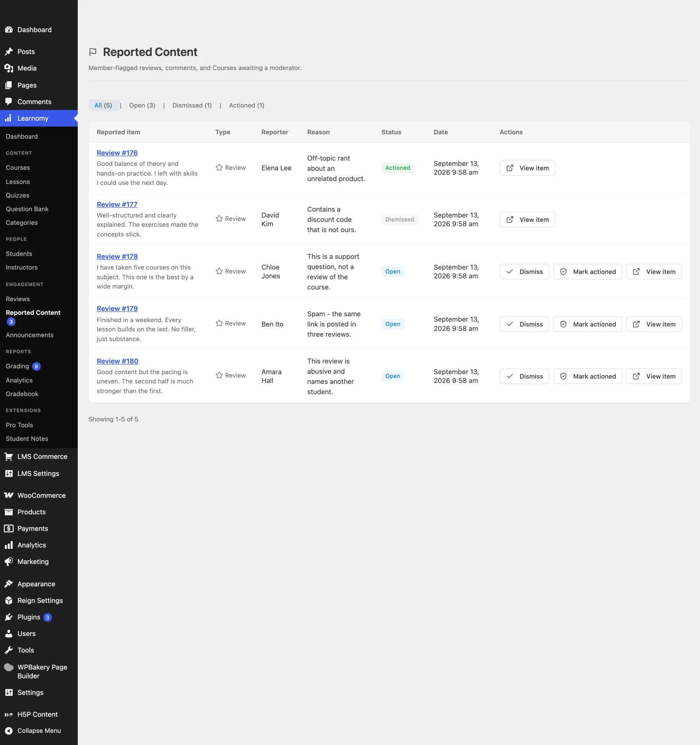
Task: Filter by Actioned (1) reports
Action: pyautogui.click(x=247, y=105)
